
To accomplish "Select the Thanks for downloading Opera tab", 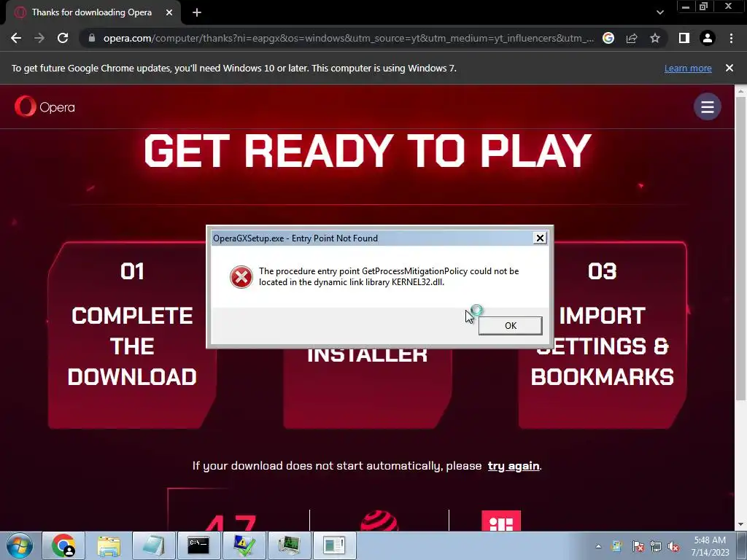I will [x=91, y=12].
